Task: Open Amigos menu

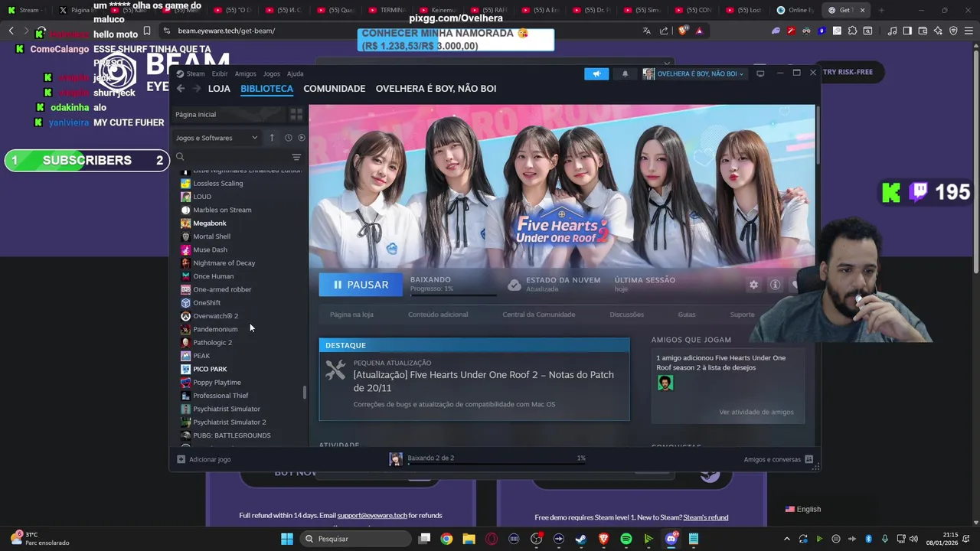Action: 245,73
